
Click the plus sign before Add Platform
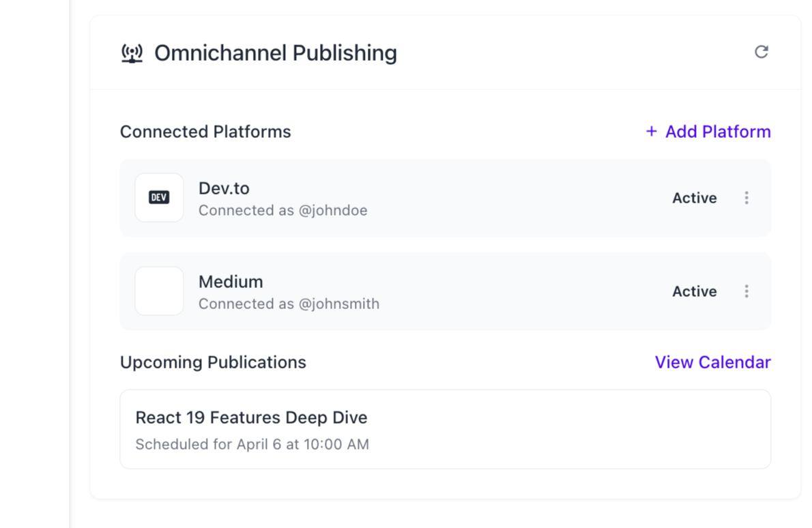652,132
